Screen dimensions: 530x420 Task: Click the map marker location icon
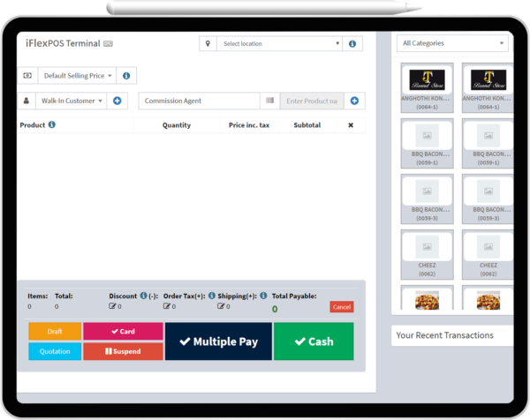pyautogui.click(x=208, y=43)
